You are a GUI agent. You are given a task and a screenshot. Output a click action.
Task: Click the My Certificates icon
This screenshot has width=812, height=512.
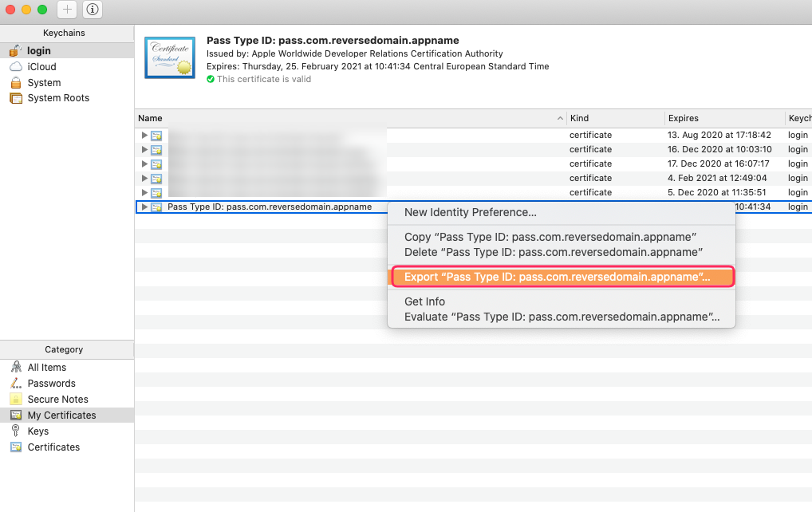point(16,416)
